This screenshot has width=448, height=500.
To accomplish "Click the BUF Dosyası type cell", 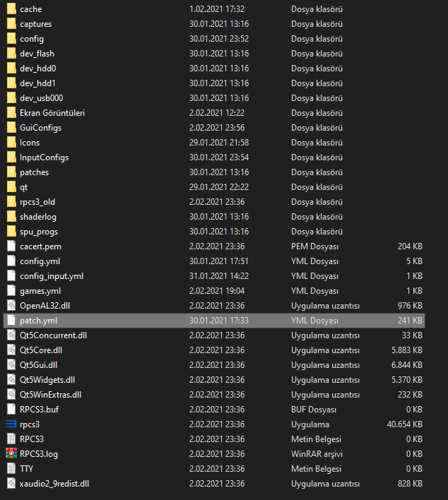I will click(314, 410).
